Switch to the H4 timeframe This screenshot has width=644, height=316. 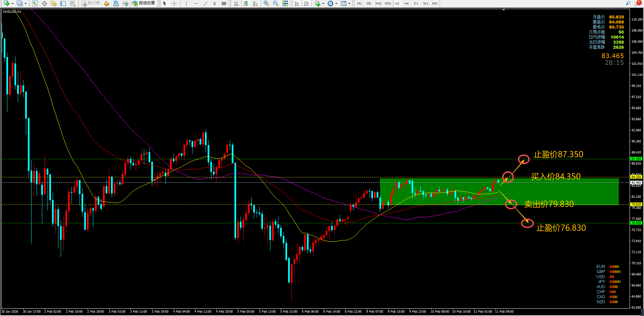(406, 3)
